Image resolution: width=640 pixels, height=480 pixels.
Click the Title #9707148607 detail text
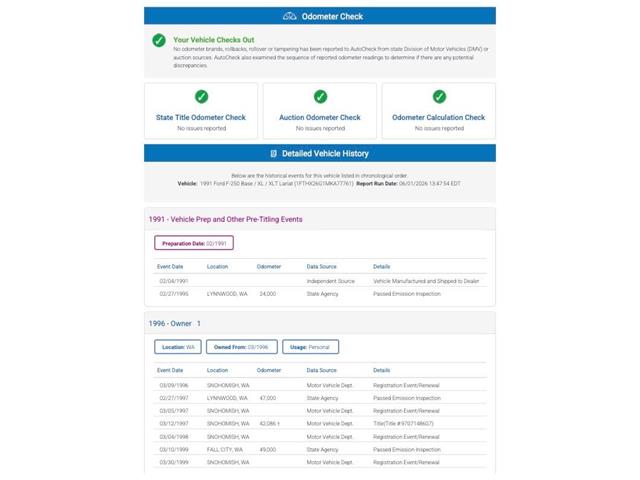click(403, 424)
